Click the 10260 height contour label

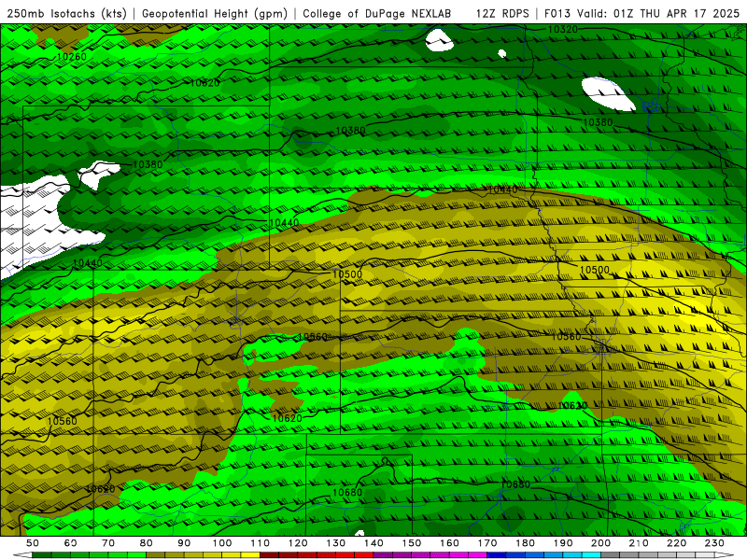click(x=72, y=57)
